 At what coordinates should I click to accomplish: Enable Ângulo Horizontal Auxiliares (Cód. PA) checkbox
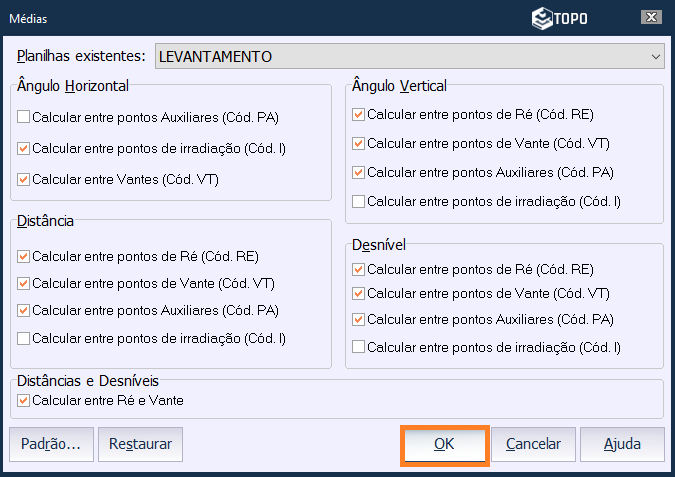coord(24,118)
